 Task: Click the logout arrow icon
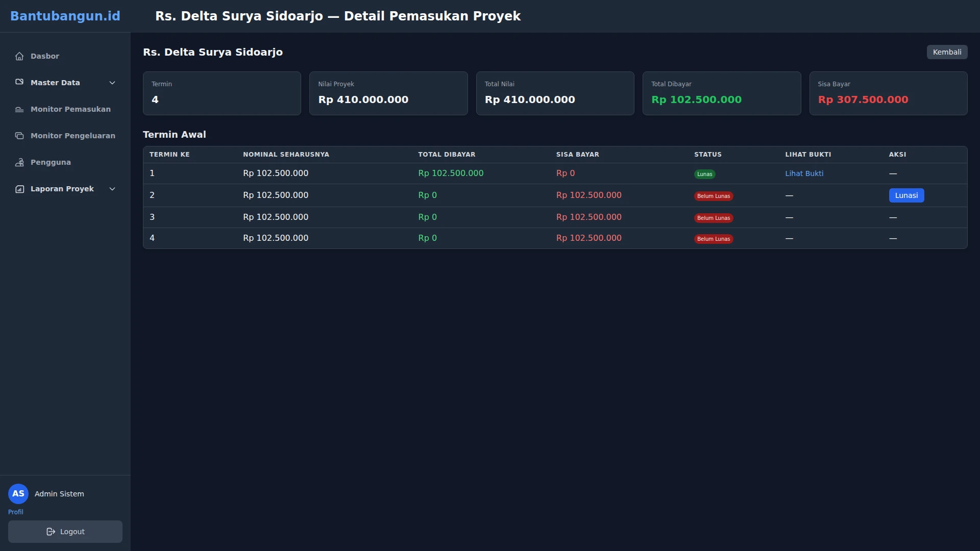pyautogui.click(x=51, y=532)
